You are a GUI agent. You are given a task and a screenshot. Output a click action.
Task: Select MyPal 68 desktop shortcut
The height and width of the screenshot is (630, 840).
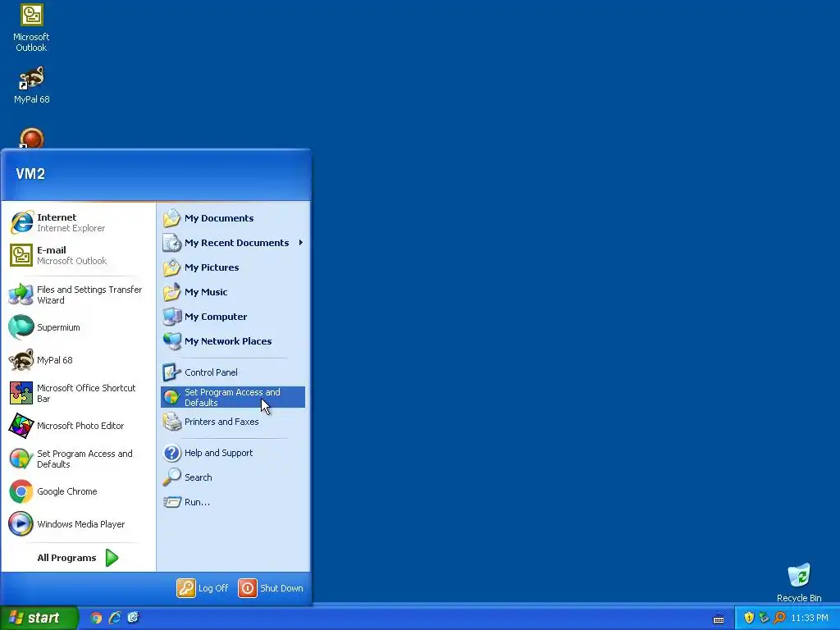(x=32, y=84)
